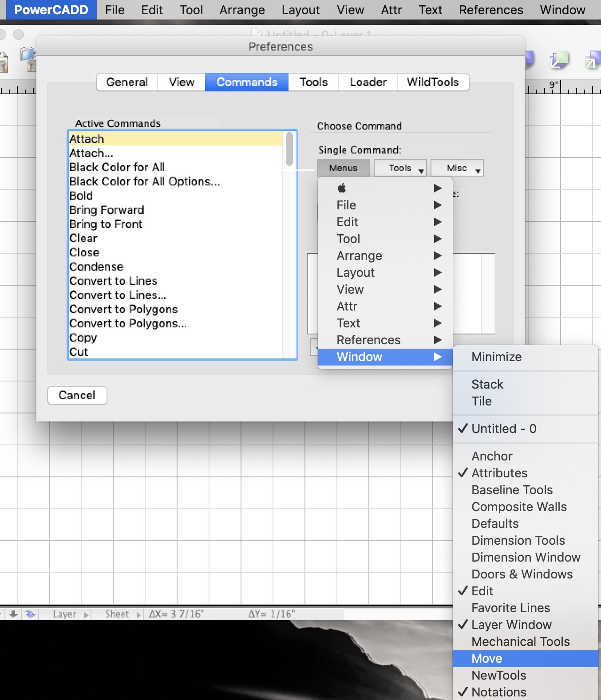Choose Move from the Window submenu
This screenshot has height=700, width=601.
[526, 658]
